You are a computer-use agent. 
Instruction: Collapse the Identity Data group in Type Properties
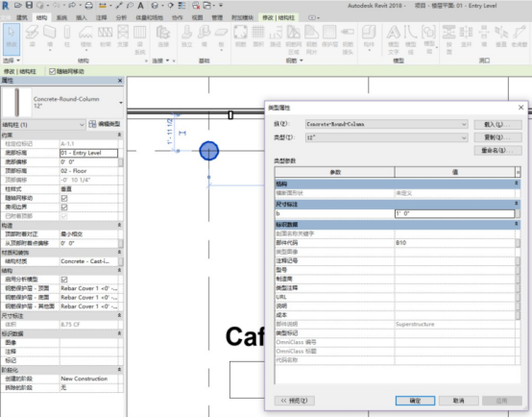[517, 224]
